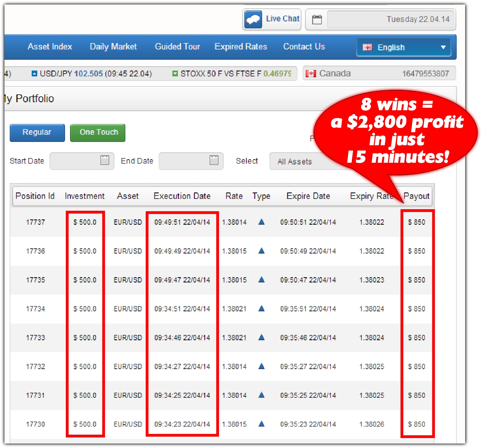
Task: Click the up-arrow type icon for position 17734
Action: [x=261, y=308]
